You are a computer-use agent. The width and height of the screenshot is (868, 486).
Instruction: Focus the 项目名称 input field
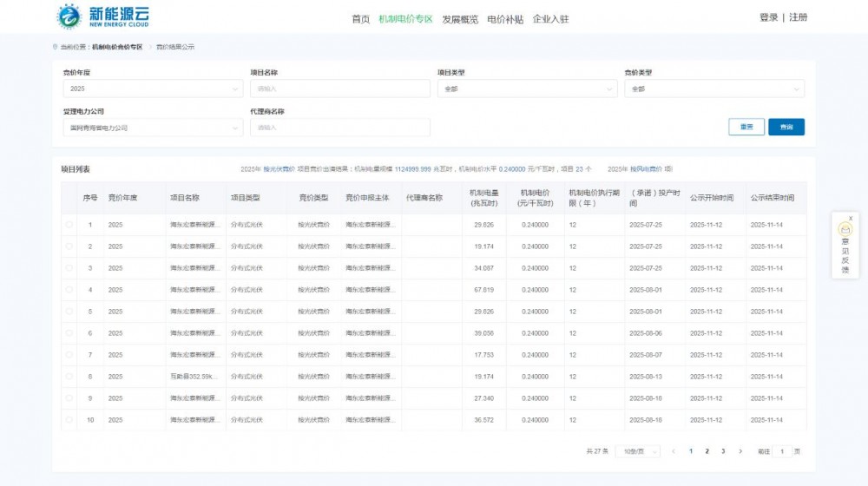(x=339, y=89)
